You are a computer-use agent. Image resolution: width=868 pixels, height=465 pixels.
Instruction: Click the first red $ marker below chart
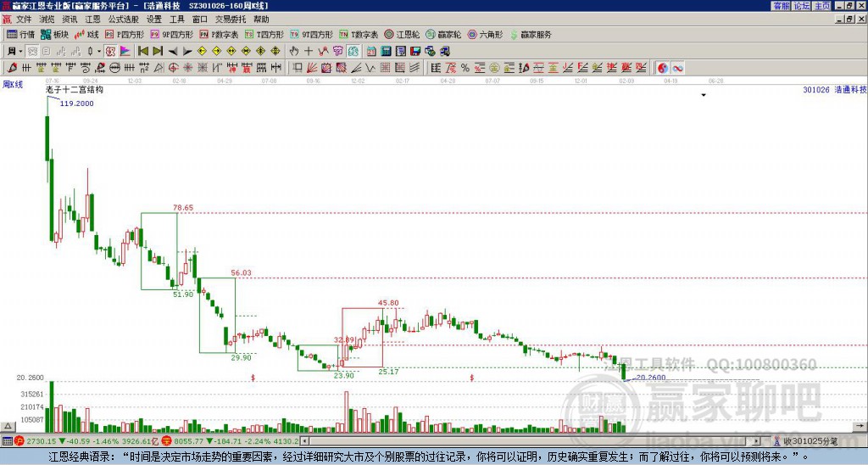253,378
